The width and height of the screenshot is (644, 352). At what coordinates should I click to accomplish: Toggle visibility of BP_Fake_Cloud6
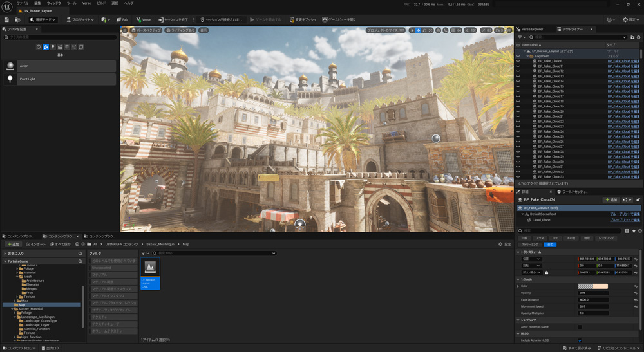[518, 61]
